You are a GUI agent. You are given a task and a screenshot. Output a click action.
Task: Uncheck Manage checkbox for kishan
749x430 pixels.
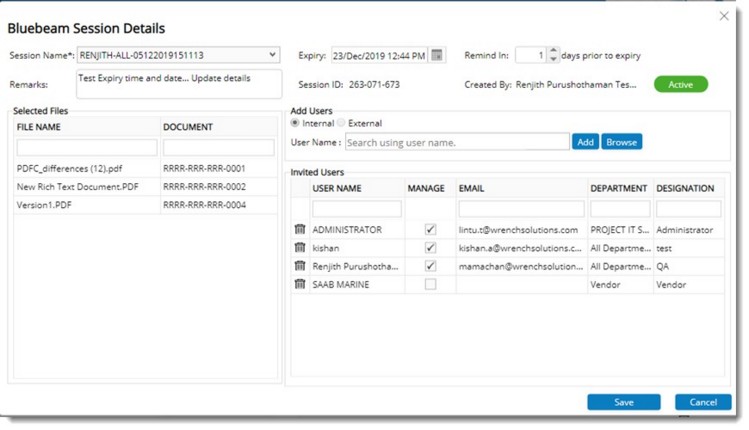(x=430, y=248)
